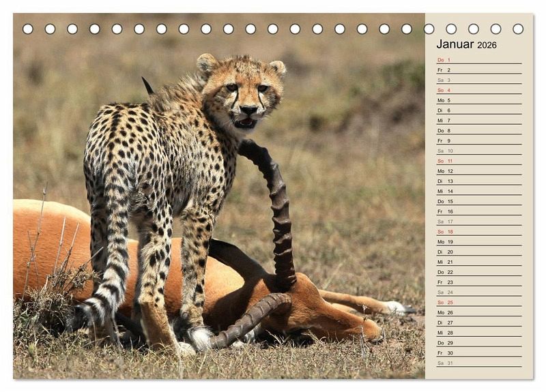Pick Sunday So 25 in the list
This screenshot has height=392, width=546.
pos(478,302)
